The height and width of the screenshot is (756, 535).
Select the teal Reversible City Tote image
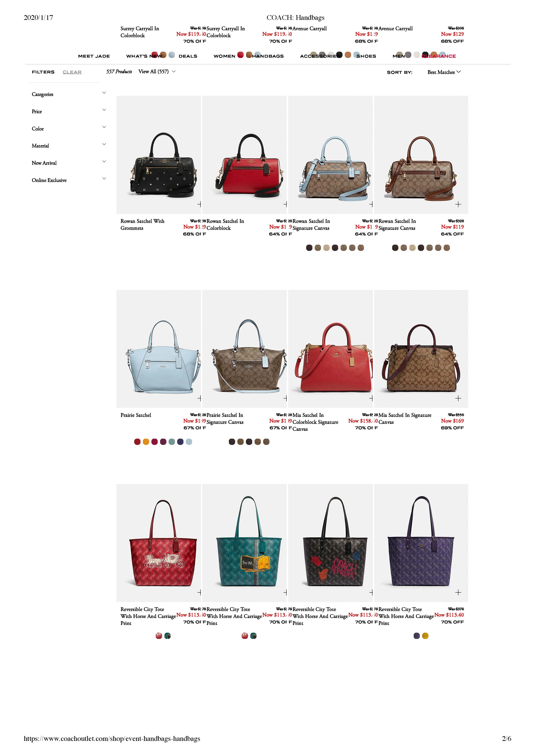(x=244, y=543)
